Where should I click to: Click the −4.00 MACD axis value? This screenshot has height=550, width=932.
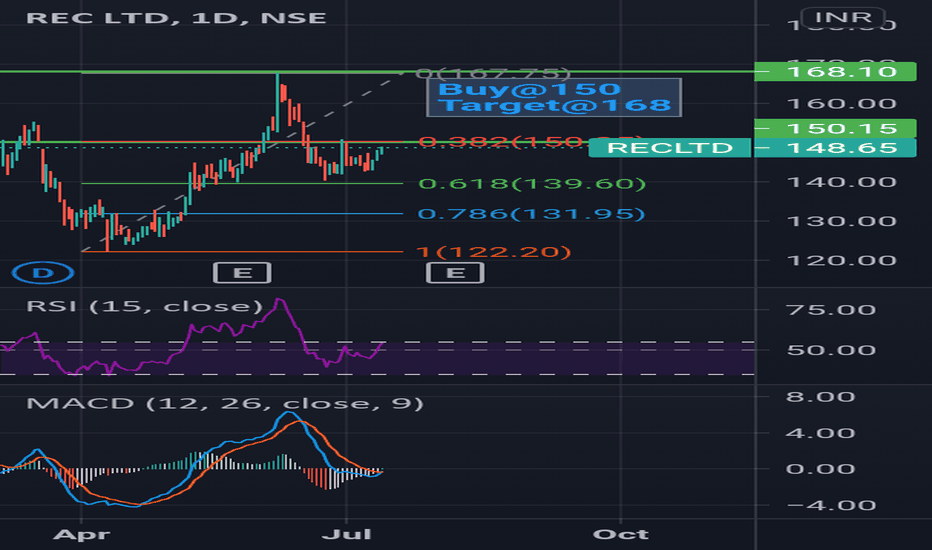pyautogui.click(x=830, y=505)
